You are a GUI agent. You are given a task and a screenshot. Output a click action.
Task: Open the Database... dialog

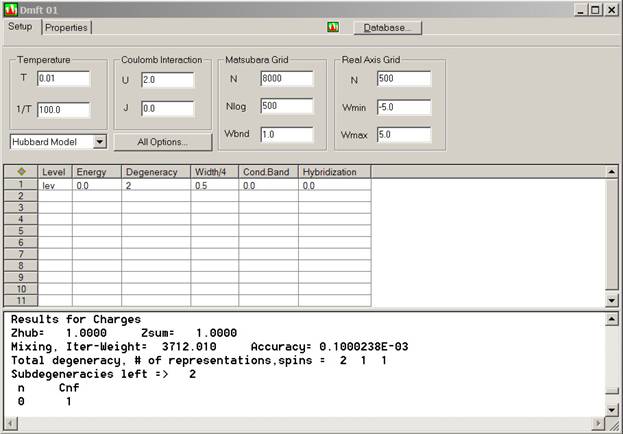pos(387,28)
